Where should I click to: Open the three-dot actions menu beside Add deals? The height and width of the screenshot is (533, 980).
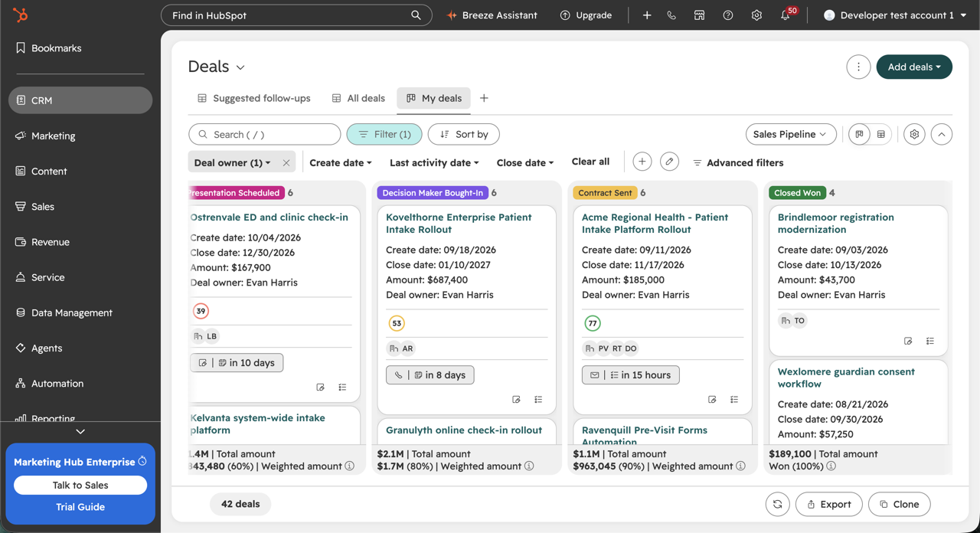(x=858, y=67)
